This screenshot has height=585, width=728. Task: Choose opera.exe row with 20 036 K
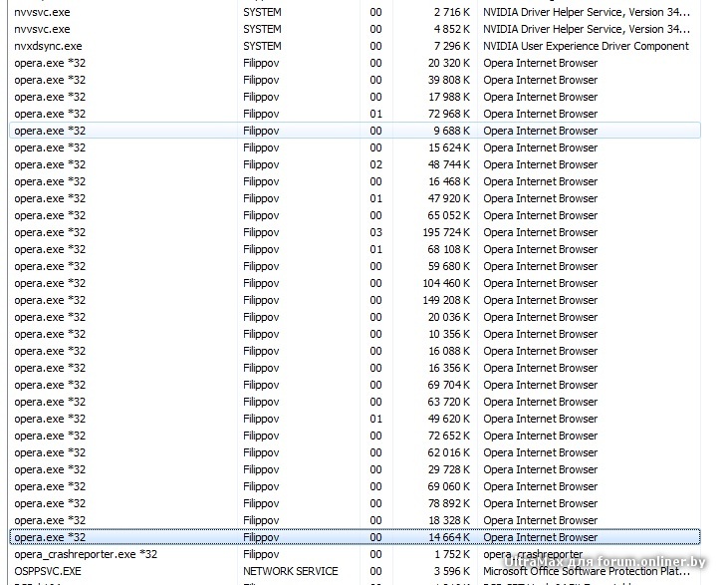tap(355, 317)
